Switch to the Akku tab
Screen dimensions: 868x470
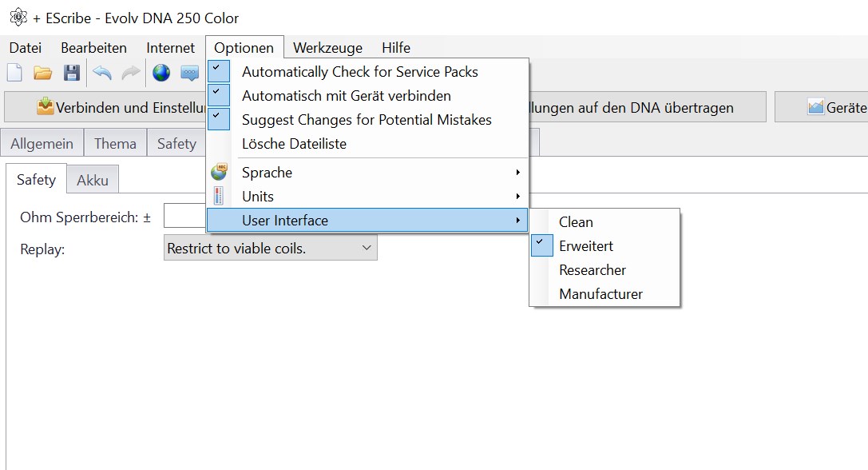tap(93, 181)
